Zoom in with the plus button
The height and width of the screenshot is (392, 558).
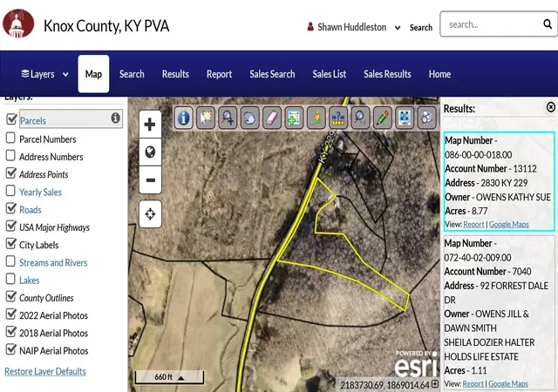point(150,125)
